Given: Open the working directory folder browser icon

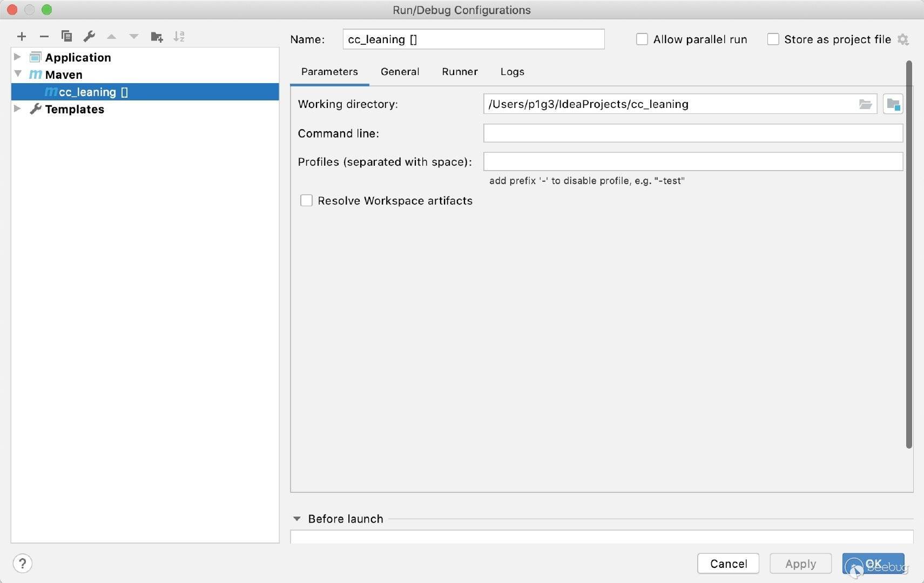Looking at the screenshot, I should 865,104.
